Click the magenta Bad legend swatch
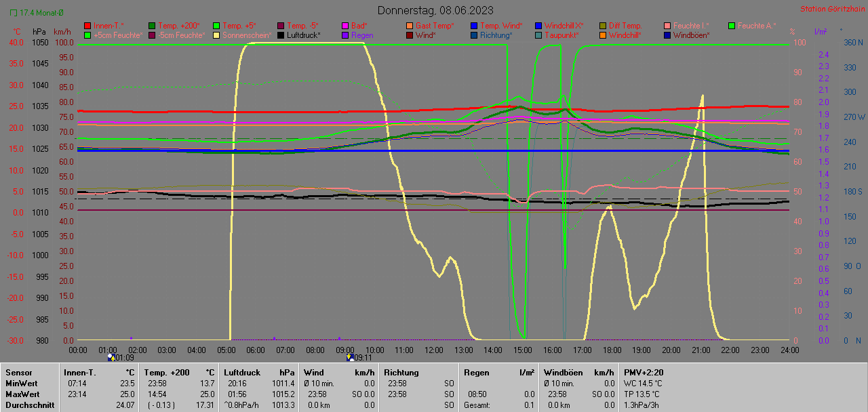The height and width of the screenshot is (412, 868). click(345, 26)
